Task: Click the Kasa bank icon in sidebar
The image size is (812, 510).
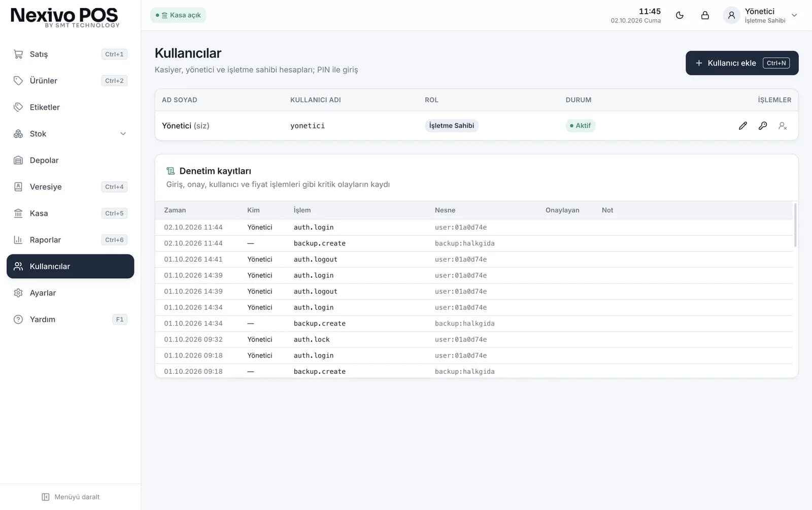Action: point(18,213)
